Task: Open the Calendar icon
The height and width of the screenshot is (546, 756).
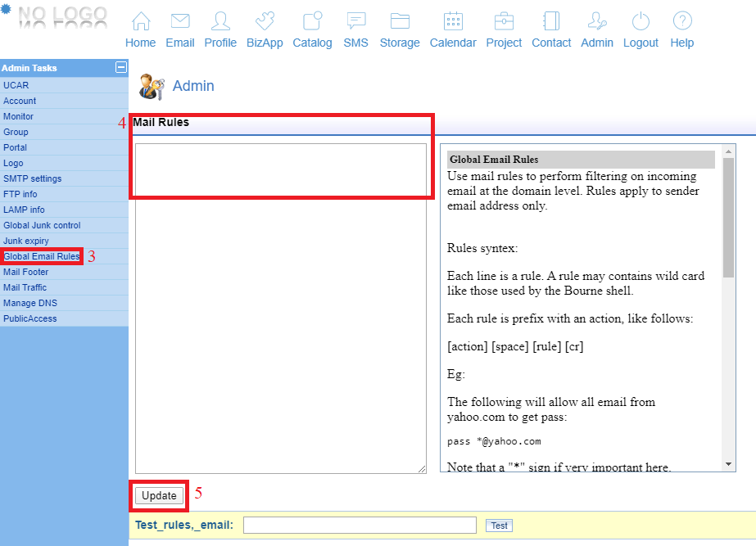Action: tap(453, 22)
